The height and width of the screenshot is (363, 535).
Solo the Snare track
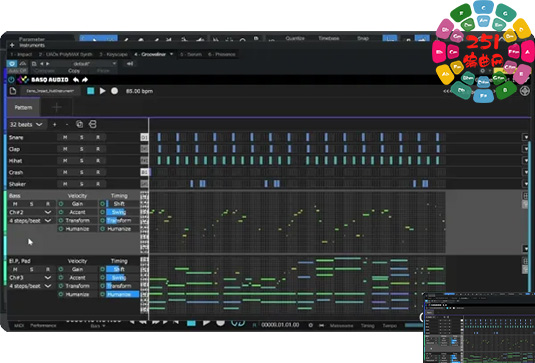coord(82,137)
